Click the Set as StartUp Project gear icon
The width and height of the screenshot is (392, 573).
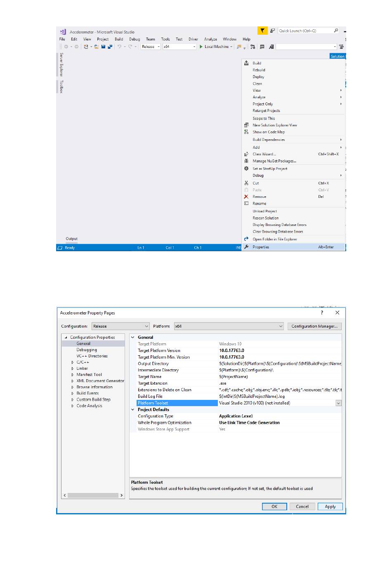pos(246,169)
